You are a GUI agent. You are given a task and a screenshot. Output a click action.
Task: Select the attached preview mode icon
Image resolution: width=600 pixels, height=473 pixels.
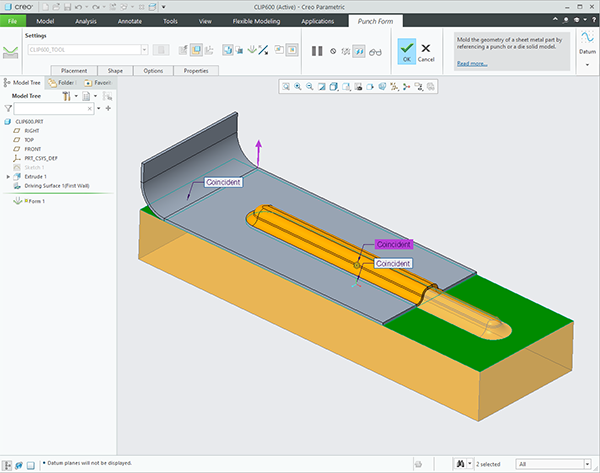pyautogui.click(x=359, y=51)
